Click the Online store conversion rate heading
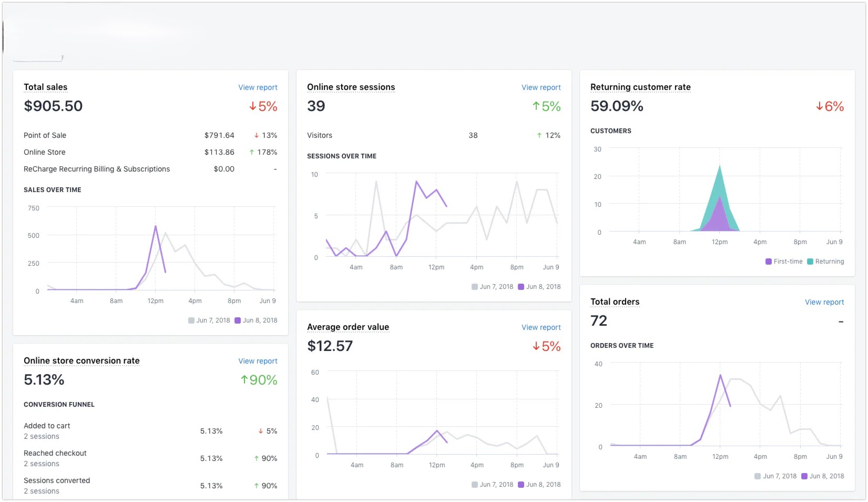The width and height of the screenshot is (868, 502). coord(81,360)
